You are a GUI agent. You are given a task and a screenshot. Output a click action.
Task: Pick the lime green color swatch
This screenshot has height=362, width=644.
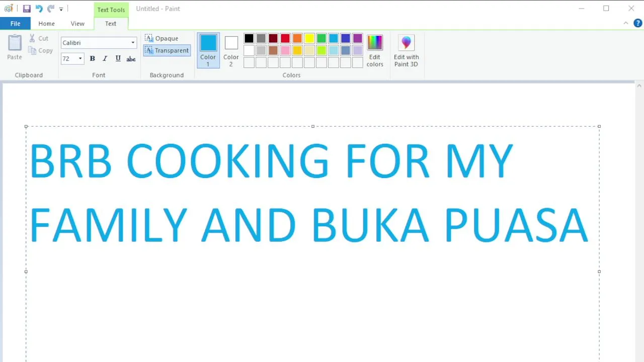coord(321,50)
